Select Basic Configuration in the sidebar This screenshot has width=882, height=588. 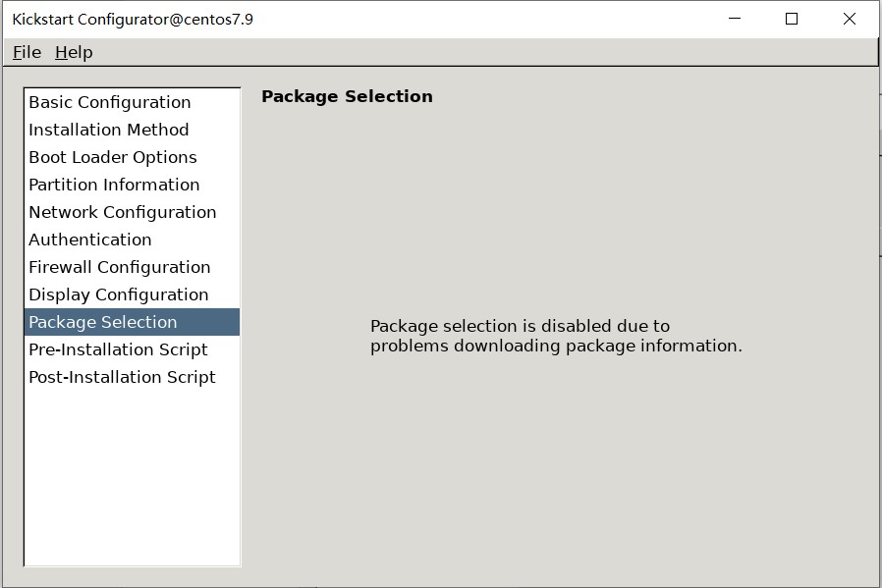pyautogui.click(x=110, y=102)
